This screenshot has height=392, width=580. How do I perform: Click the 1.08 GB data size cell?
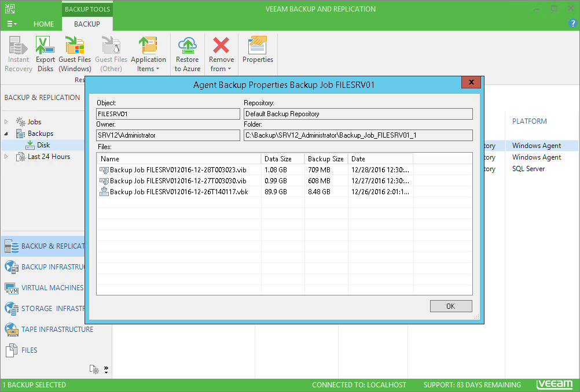tap(276, 170)
